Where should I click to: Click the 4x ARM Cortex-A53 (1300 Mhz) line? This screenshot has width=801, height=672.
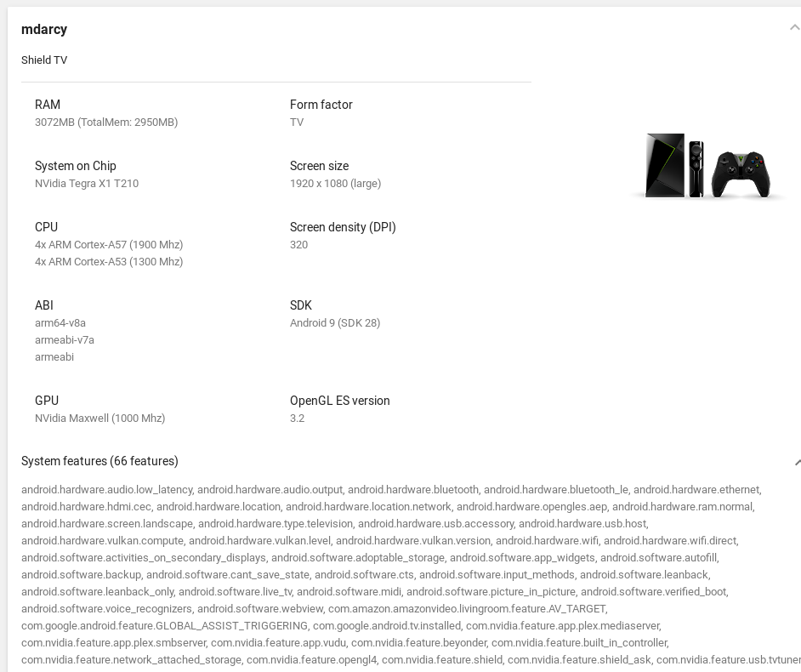[109, 262]
